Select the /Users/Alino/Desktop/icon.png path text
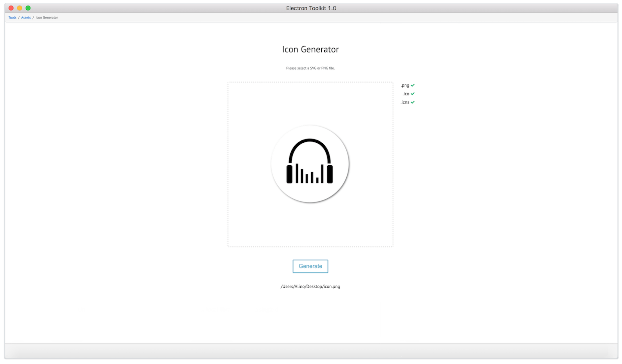Viewport: 622px width, 364px height. (x=310, y=286)
